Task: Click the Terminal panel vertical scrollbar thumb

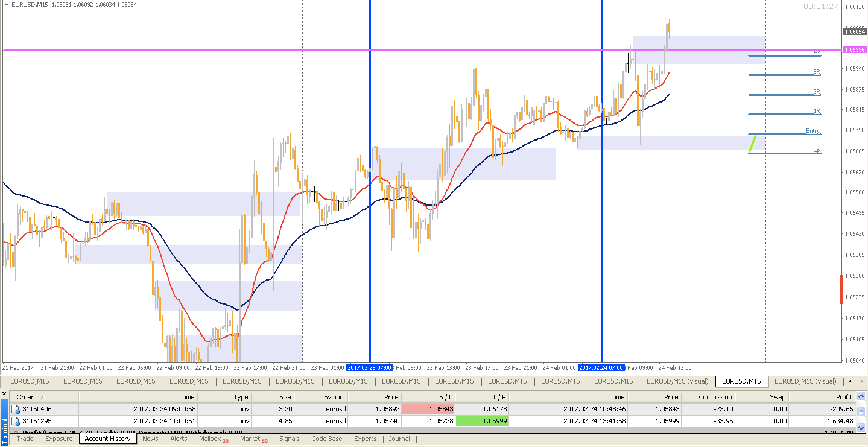Action: (861, 412)
